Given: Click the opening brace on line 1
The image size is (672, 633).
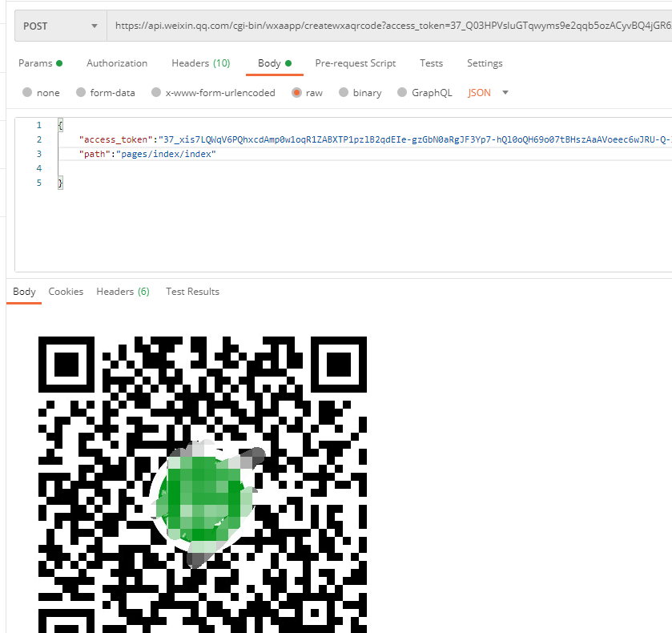Looking at the screenshot, I should pyautogui.click(x=60, y=125).
